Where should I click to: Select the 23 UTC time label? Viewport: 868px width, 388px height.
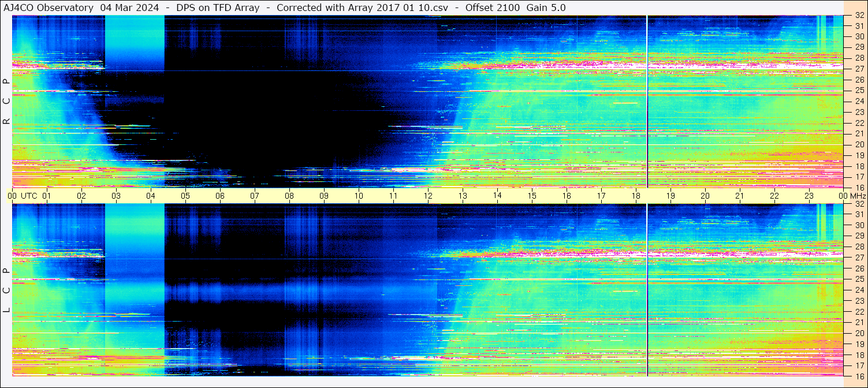(809, 196)
